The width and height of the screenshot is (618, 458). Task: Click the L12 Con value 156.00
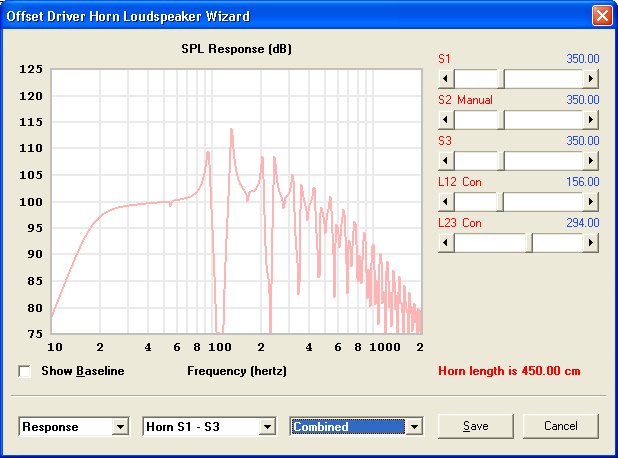point(583,182)
